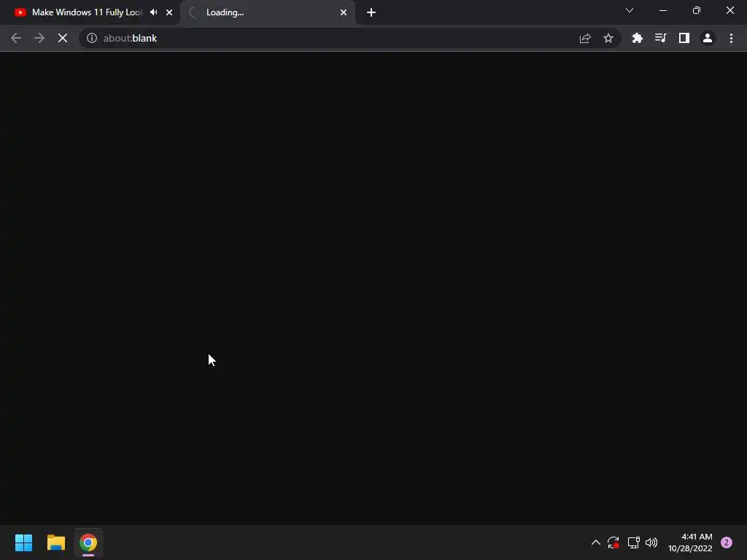This screenshot has height=560, width=747.
Task: Open a new tab with plus button
Action: [x=371, y=12]
